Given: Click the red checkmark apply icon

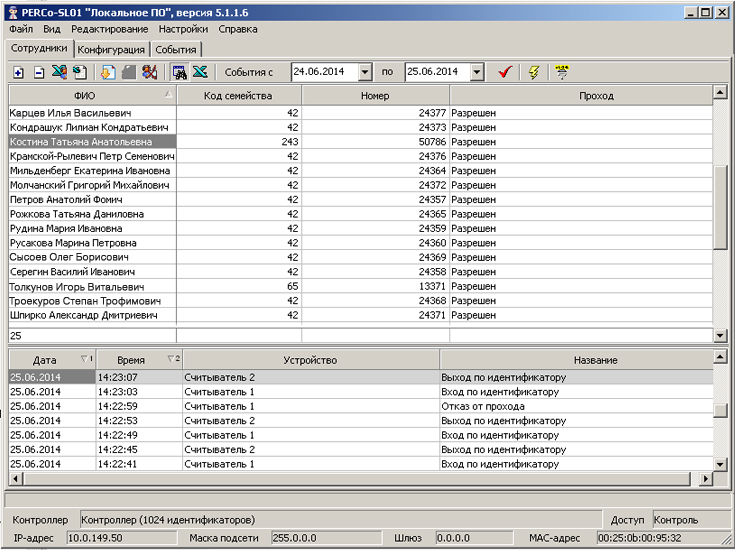Looking at the screenshot, I should pyautogui.click(x=505, y=72).
